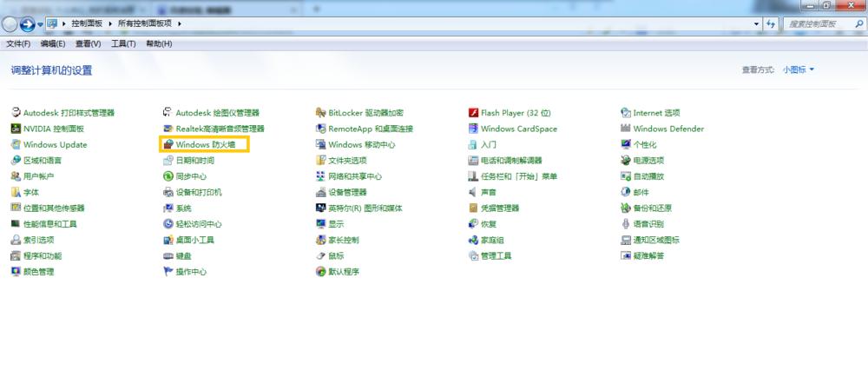The image size is (868, 390).
Task: Open 文件夹选项 link
Action: tap(348, 161)
